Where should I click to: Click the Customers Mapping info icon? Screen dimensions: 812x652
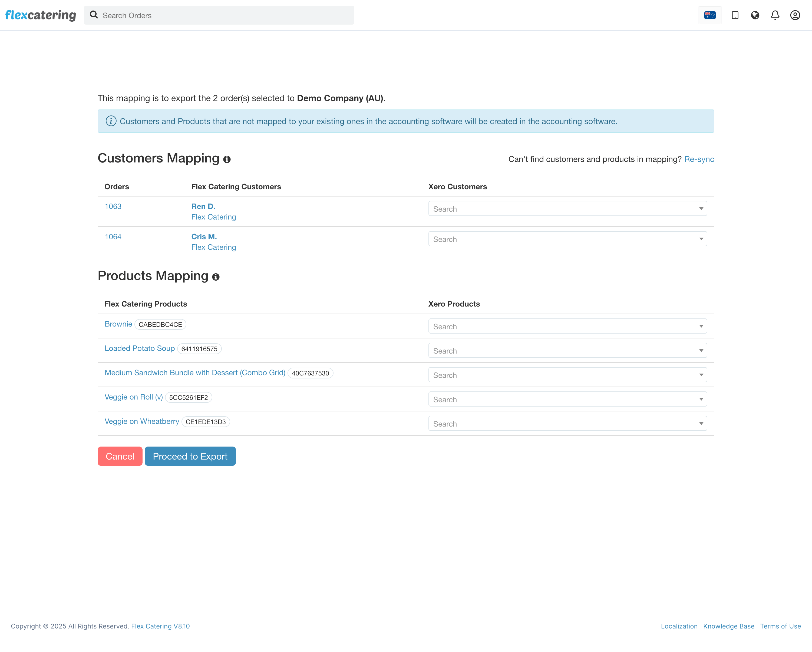tap(227, 159)
